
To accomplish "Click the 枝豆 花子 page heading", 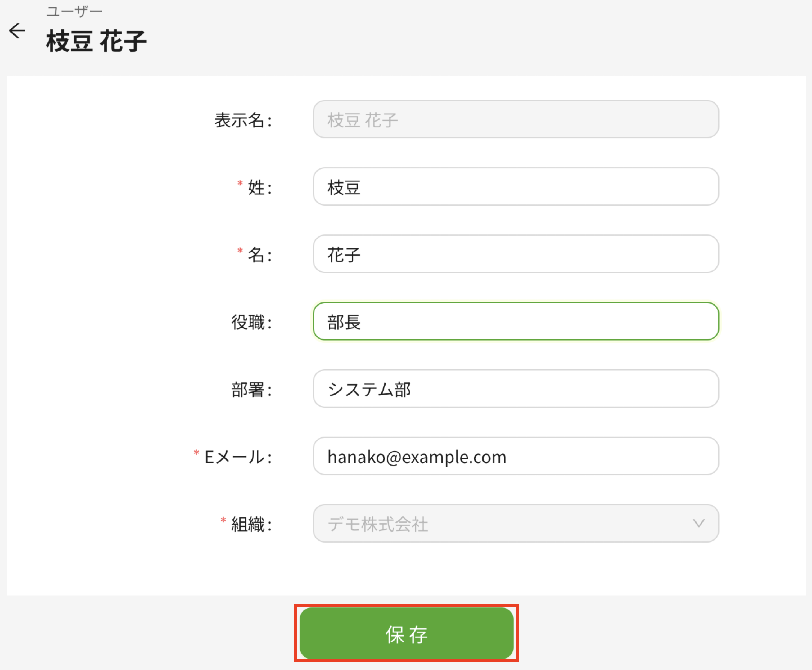I will tap(97, 41).
